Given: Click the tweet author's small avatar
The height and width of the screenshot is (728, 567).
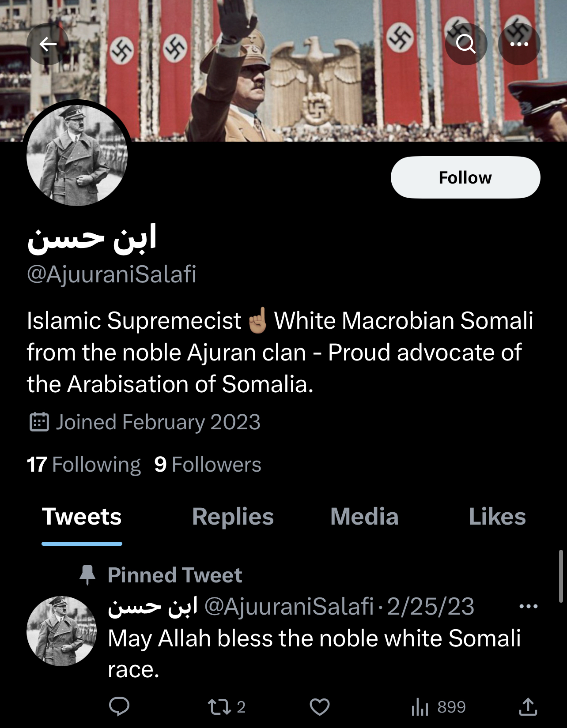Looking at the screenshot, I should coord(61,631).
